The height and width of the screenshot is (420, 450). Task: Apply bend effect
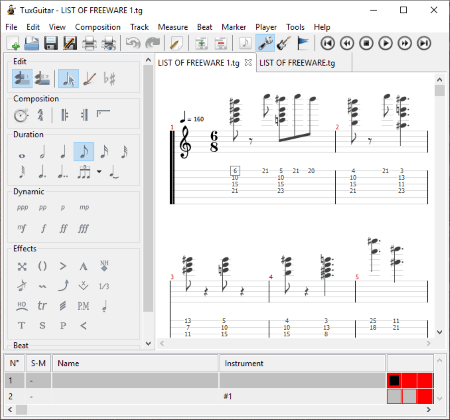coord(63,286)
